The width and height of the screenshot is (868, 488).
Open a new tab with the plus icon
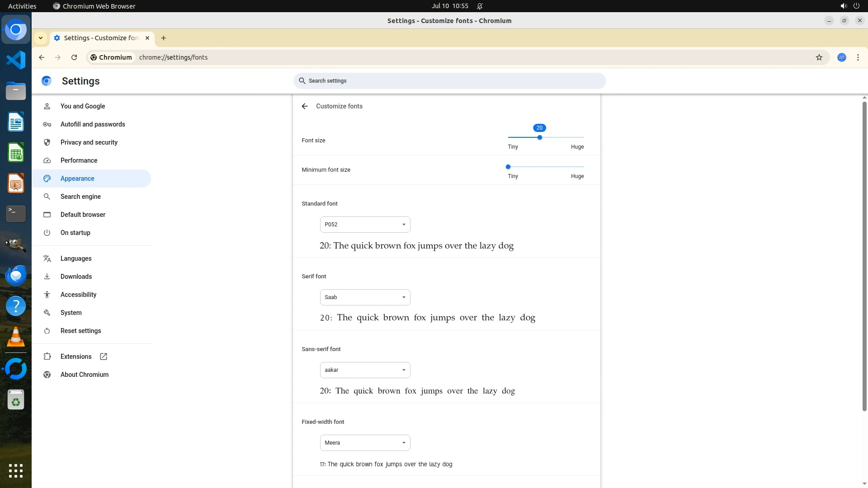click(164, 38)
